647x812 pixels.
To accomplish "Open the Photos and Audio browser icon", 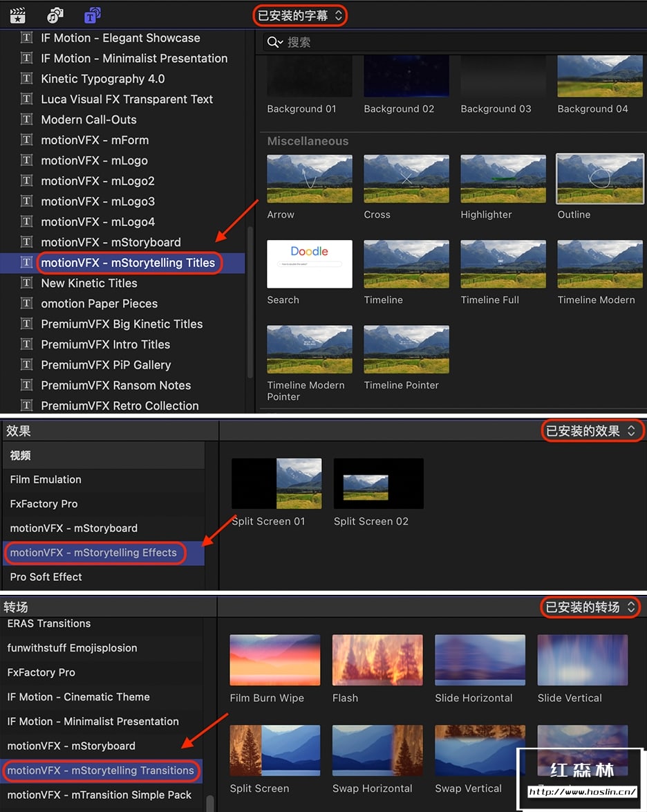I will (55, 15).
